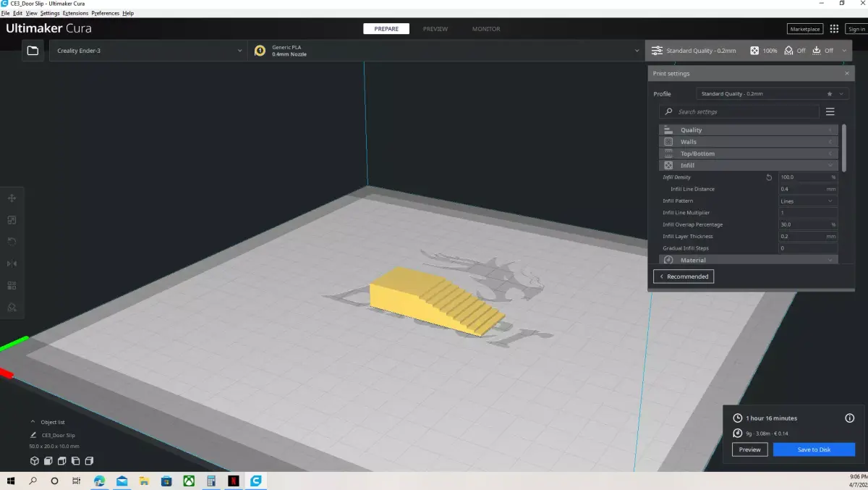Click the Infill Overlap Percentage field
Viewport: 868px width, 490px height.
(808, 224)
